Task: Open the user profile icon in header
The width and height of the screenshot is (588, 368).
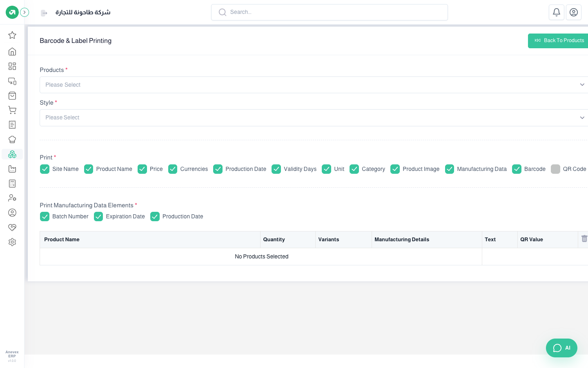Action: click(x=574, y=12)
